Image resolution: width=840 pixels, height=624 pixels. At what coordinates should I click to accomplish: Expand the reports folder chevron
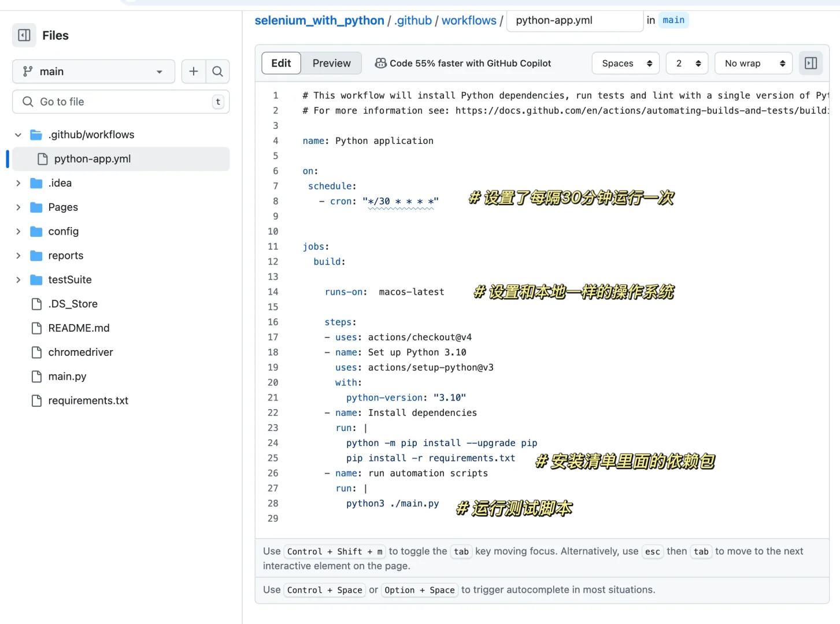(x=18, y=256)
